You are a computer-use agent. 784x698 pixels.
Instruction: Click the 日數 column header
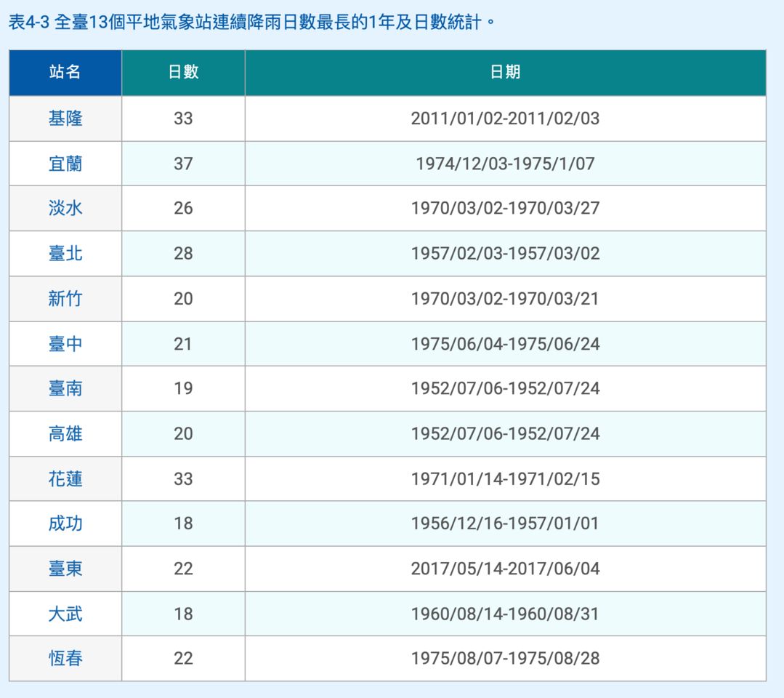pyautogui.click(x=183, y=72)
